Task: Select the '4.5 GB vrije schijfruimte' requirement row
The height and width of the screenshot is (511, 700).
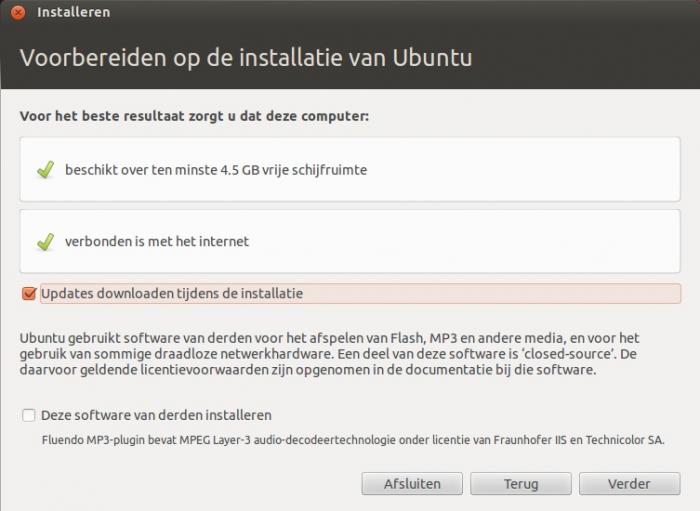Action: (x=350, y=169)
